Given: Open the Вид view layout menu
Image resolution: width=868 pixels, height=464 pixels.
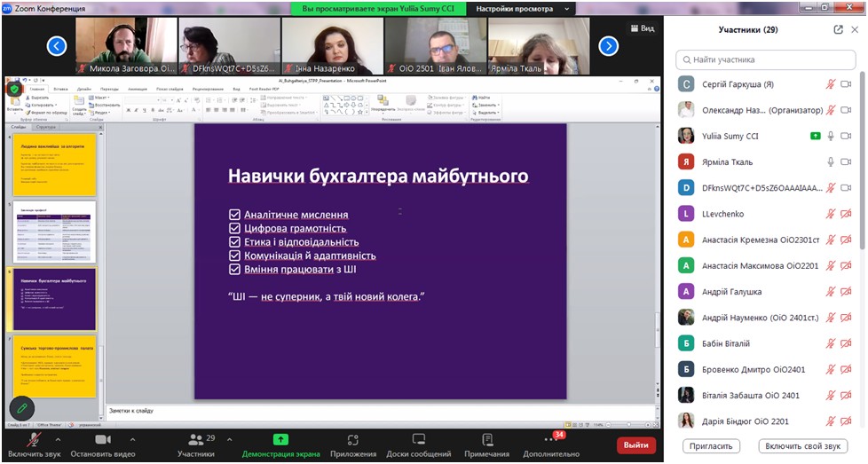Looking at the screenshot, I should [642, 28].
